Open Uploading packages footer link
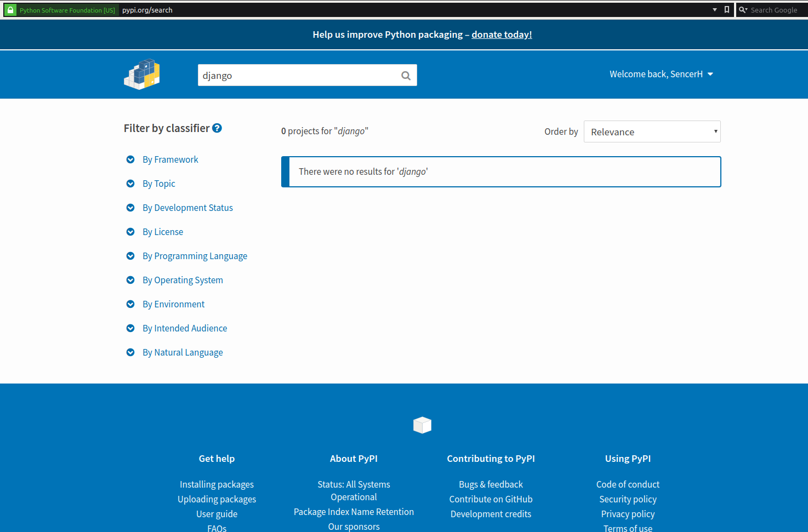 (x=217, y=499)
